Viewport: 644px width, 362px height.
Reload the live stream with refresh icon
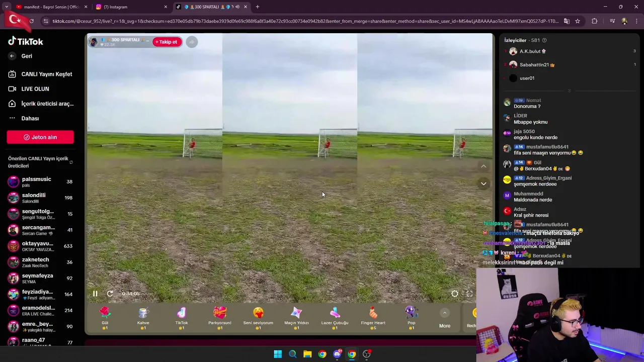click(x=110, y=294)
